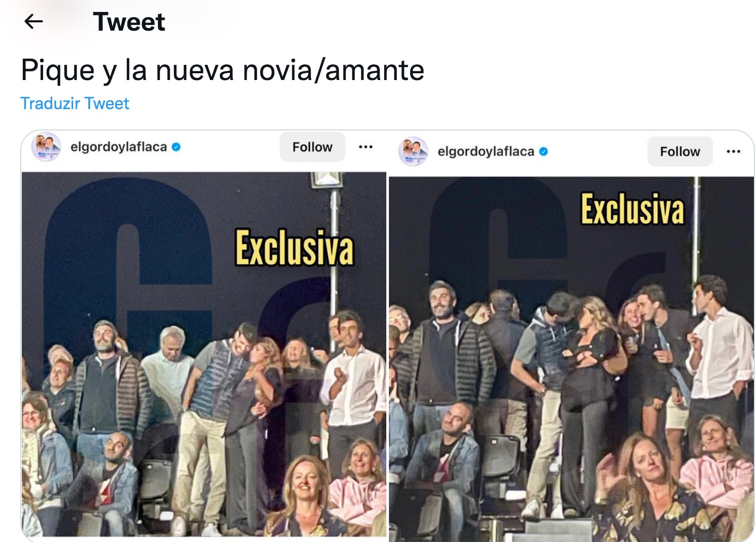The image size is (756, 542).
Task: Follow elgordoylaflaca in the right post
Action: 680,152
